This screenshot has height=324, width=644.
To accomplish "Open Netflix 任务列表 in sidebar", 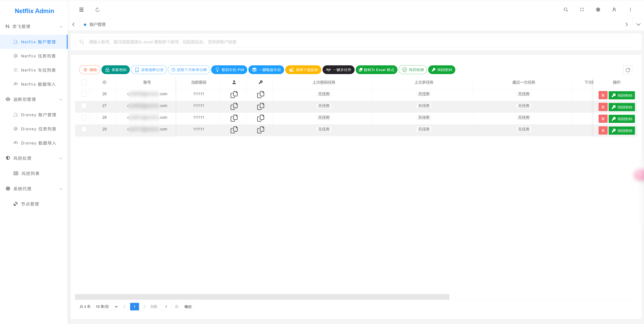I will pyautogui.click(x=34, y=56).
